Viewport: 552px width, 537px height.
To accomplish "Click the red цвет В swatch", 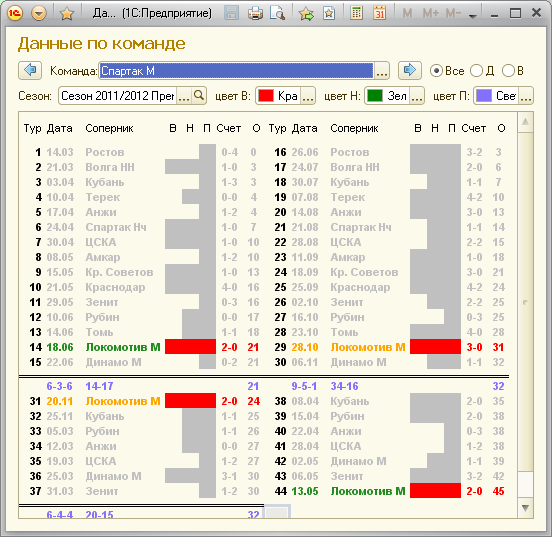I will point(266,96).
